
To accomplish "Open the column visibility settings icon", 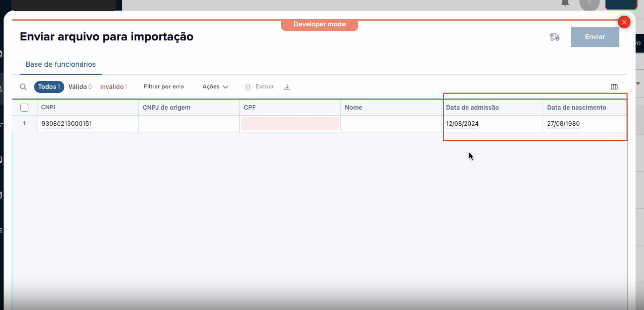I will click(614, 87).
